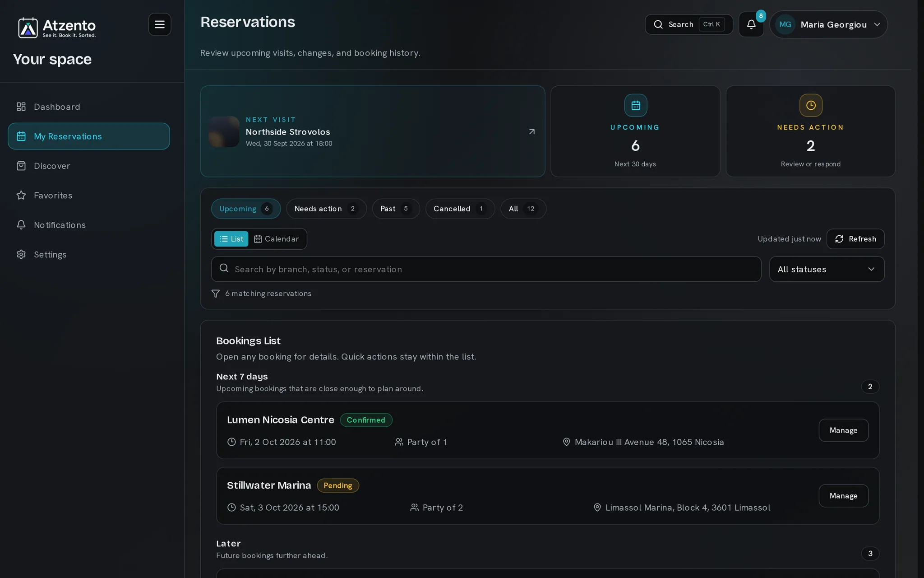The width and height of the screenshot is (924, 578).
Task: Open Settings in the sidebar
Action: point(89,255)
